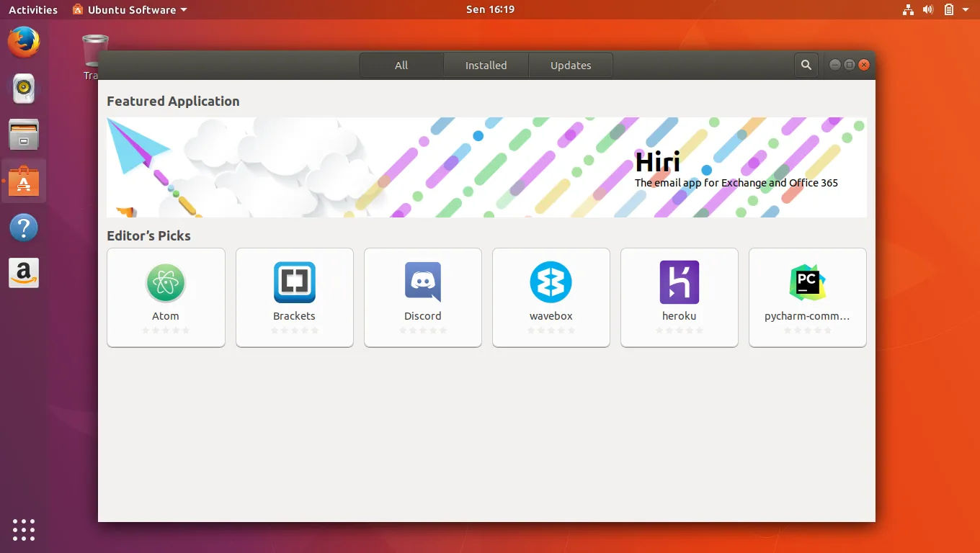The image size is (980, 553).
Task: Maximize the Ubuntu Software window
Action: 850,65
